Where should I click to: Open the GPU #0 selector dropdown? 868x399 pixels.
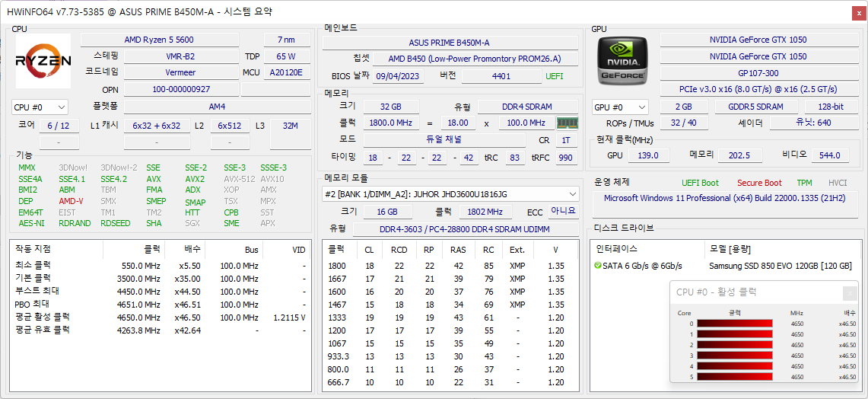[x=620, y=107]
